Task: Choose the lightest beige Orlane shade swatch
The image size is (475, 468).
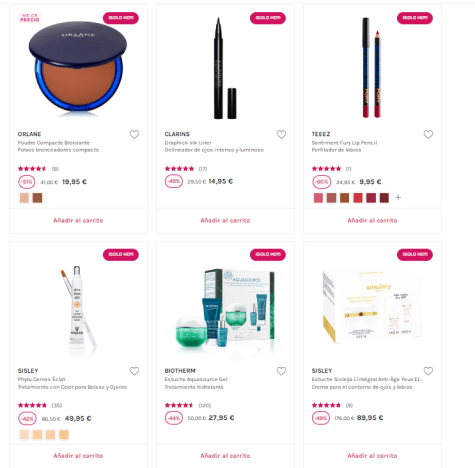Action: [24, 198]
